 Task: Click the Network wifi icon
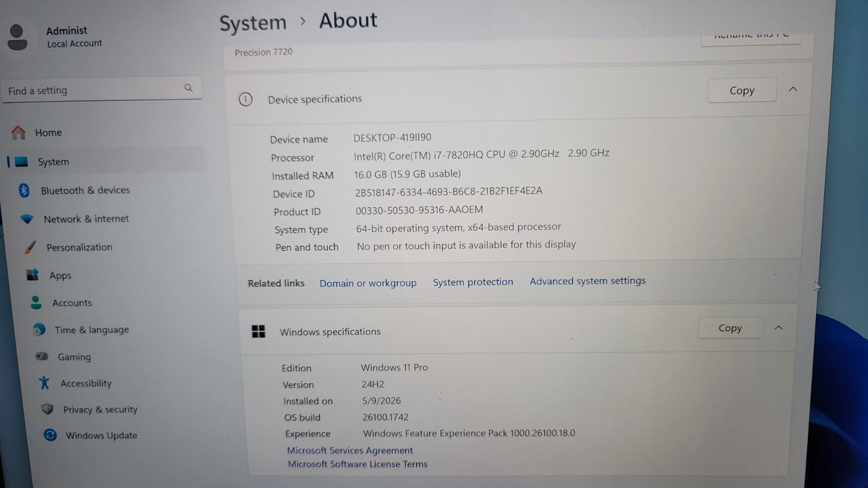point(27,219)
